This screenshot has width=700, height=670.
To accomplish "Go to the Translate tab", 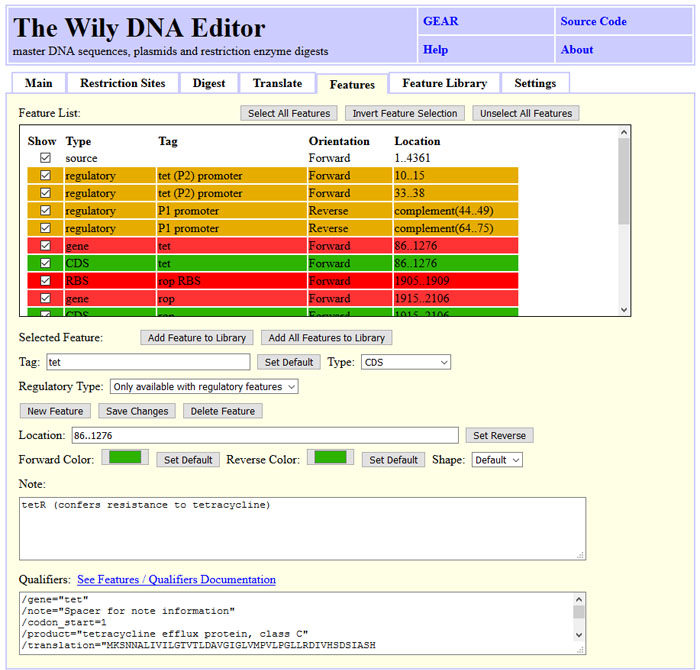I will (x=277, y=84).
